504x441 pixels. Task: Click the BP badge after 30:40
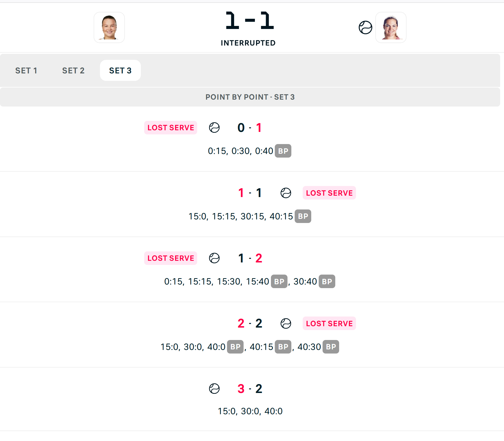pos(327,281)
